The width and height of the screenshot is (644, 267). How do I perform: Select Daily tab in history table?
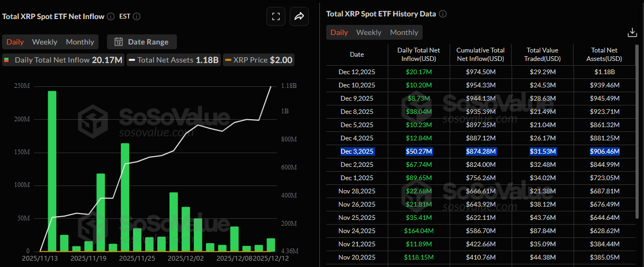coord(339,32)
